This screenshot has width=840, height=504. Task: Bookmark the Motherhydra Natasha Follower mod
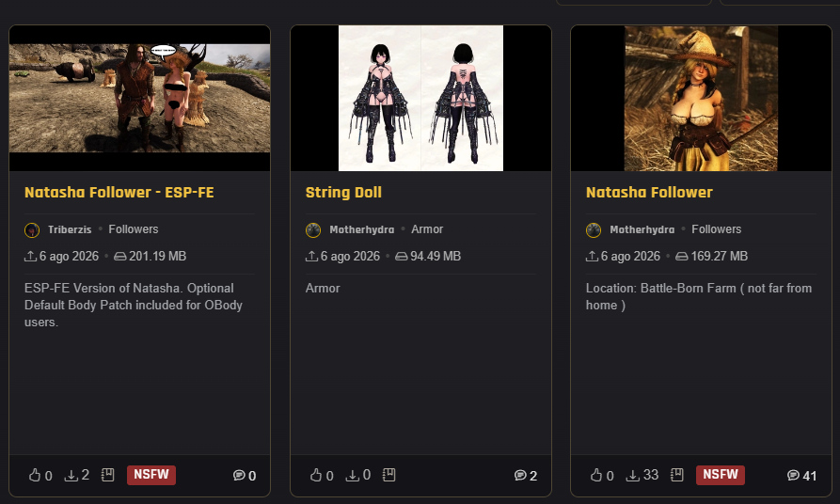click(677, 475)
